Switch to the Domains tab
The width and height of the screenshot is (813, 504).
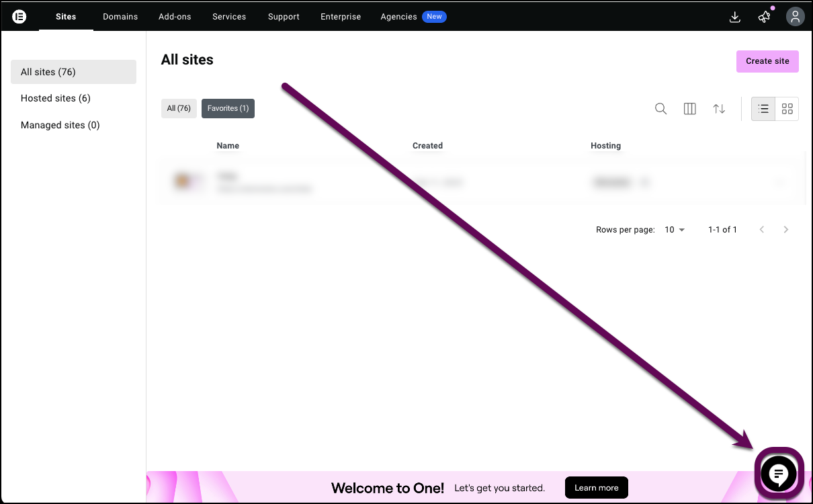coord(120,17)
